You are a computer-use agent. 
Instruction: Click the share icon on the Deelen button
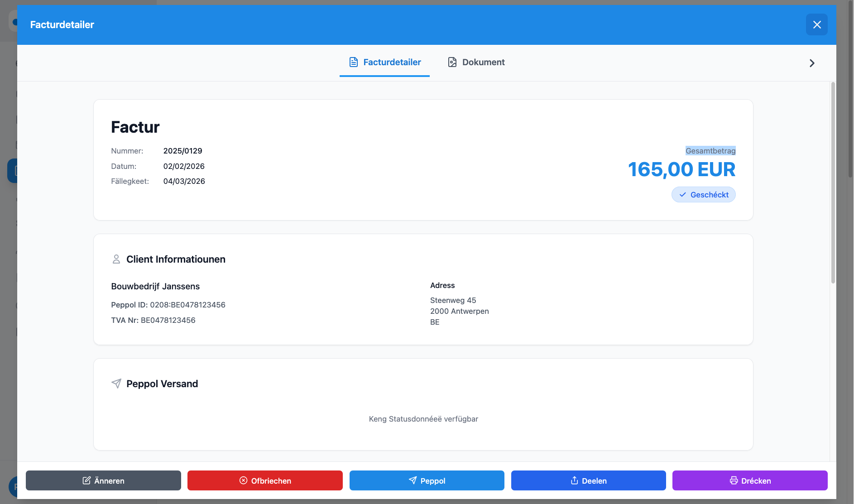point(574,480)
